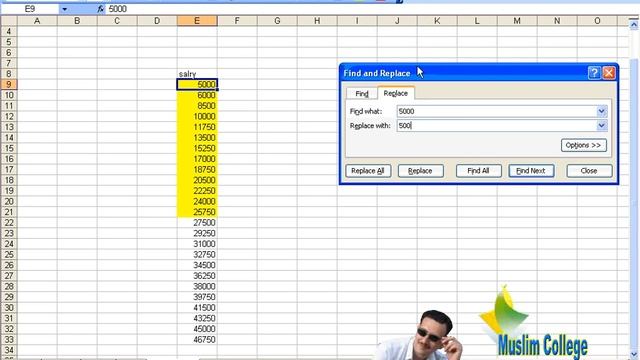Select cell containing 6000
The height and width of the screenshot is (360, 640).
click(197, 95)
